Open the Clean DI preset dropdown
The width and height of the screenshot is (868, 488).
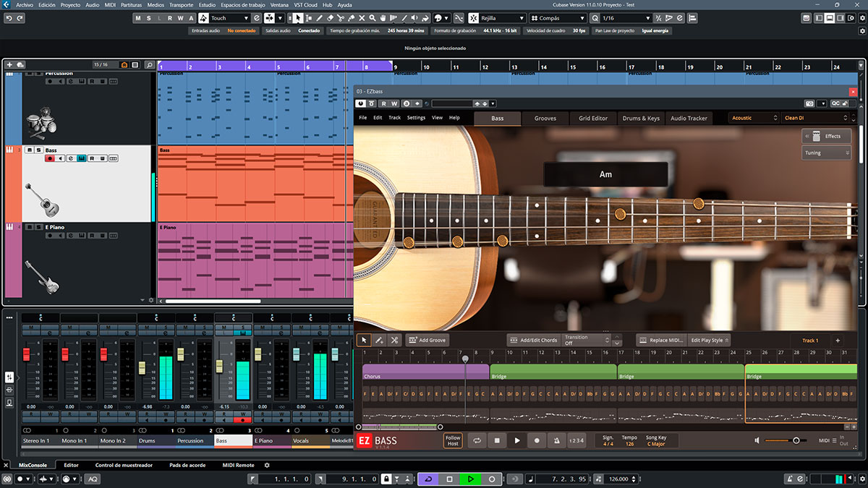tap(816, 118)
